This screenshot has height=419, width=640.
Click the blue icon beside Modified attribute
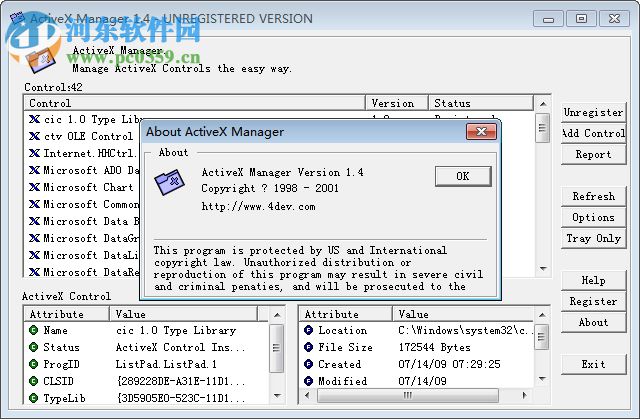point(309,381)
